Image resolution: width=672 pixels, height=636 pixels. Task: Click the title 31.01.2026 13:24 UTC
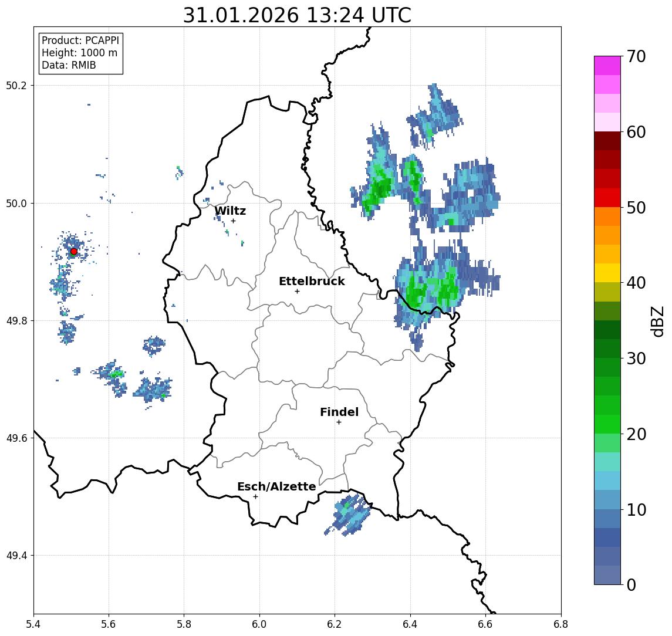coord(297,15)
